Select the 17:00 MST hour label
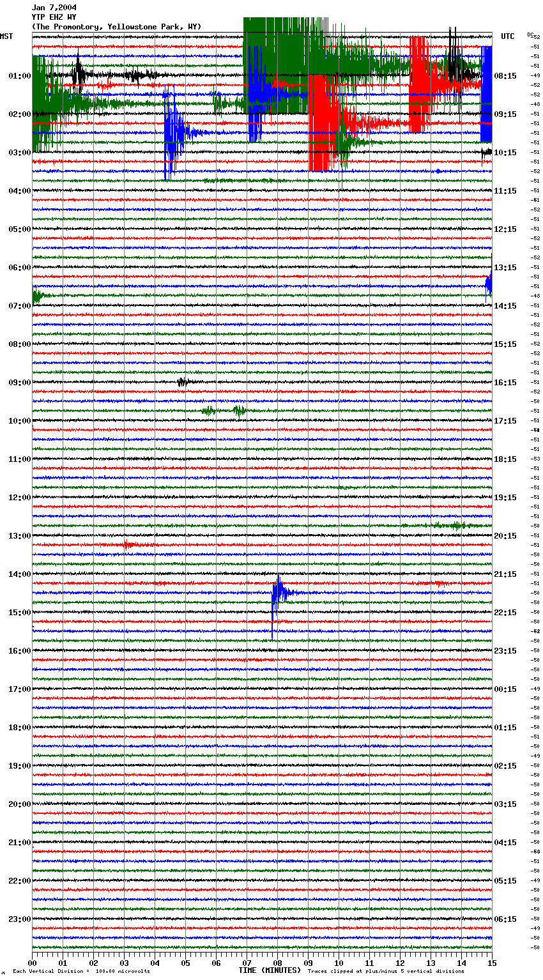The image size is (543, 980). (x=20, y=689)
